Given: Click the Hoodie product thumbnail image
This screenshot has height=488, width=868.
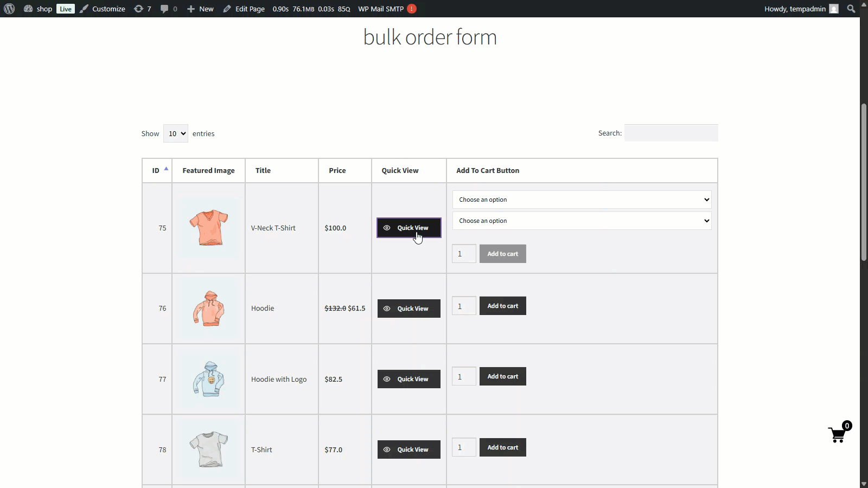Looking at the screenshot, I should pyautogui.click(x=209, y=308).
